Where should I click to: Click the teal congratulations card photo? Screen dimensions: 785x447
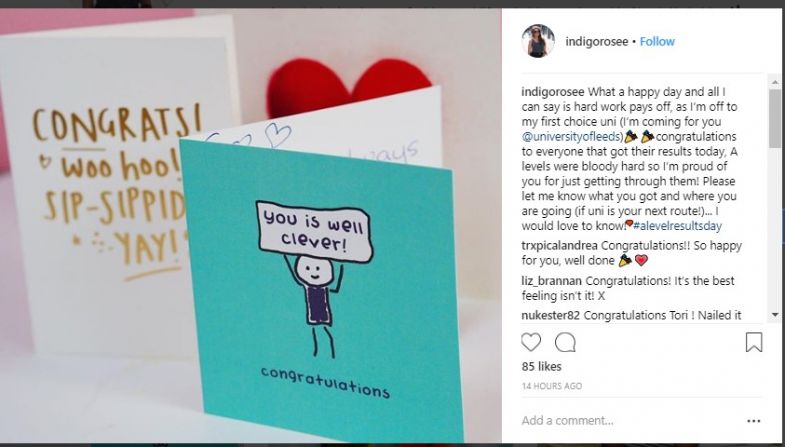tap(320, 290)
